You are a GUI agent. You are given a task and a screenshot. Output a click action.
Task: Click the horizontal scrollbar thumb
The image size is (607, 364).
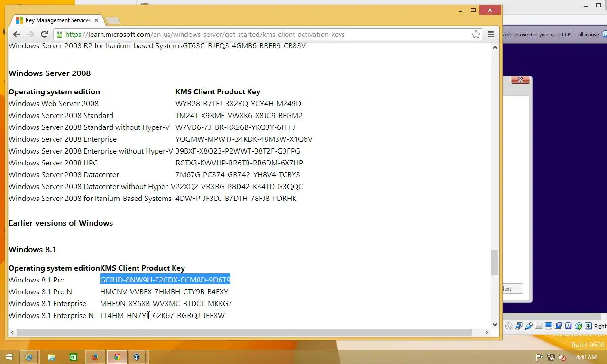coord(244,332)
